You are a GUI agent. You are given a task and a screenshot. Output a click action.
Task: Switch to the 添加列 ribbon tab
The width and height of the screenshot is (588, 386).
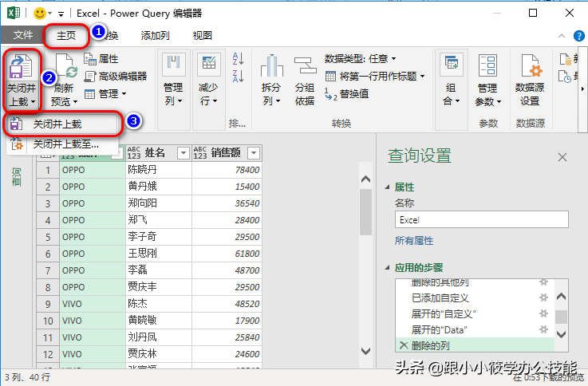(155, 35)
